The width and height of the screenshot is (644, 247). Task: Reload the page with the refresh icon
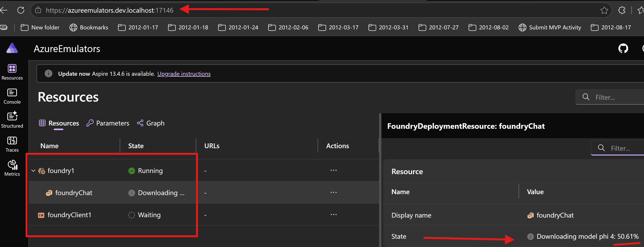pos(21,10)
